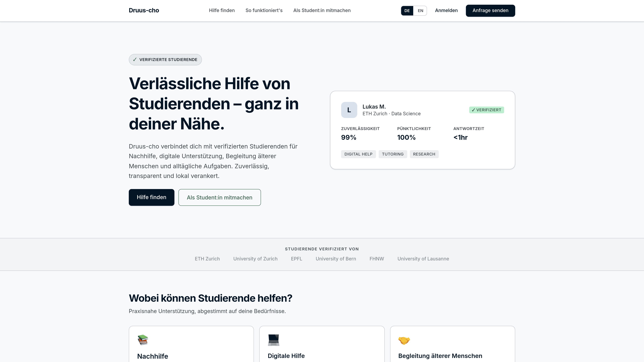
Task: Click University of Lausanne
Action: (423, 259)
